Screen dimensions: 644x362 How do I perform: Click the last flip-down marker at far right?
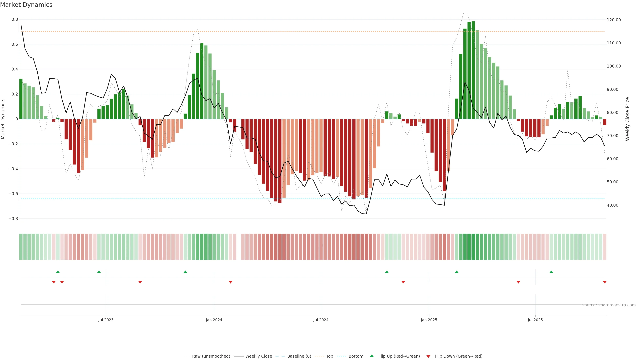(604, 282)
